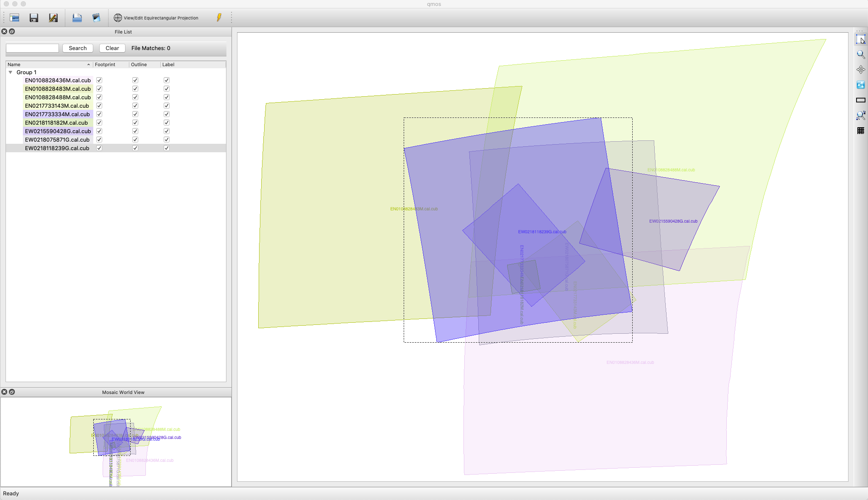Click Save As icon with pencil
Screen dimensions: 868x500
click(x=53, y=18)
